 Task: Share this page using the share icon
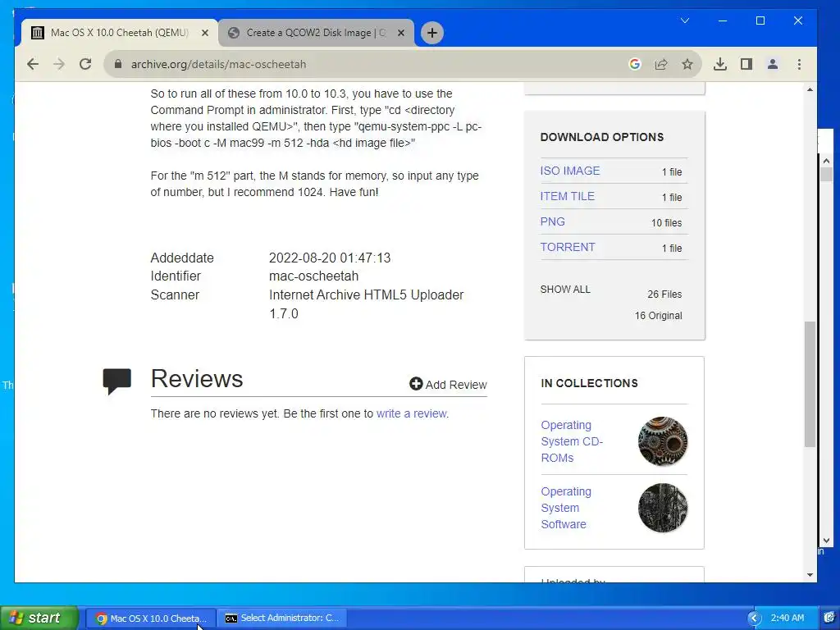point(661,64)
